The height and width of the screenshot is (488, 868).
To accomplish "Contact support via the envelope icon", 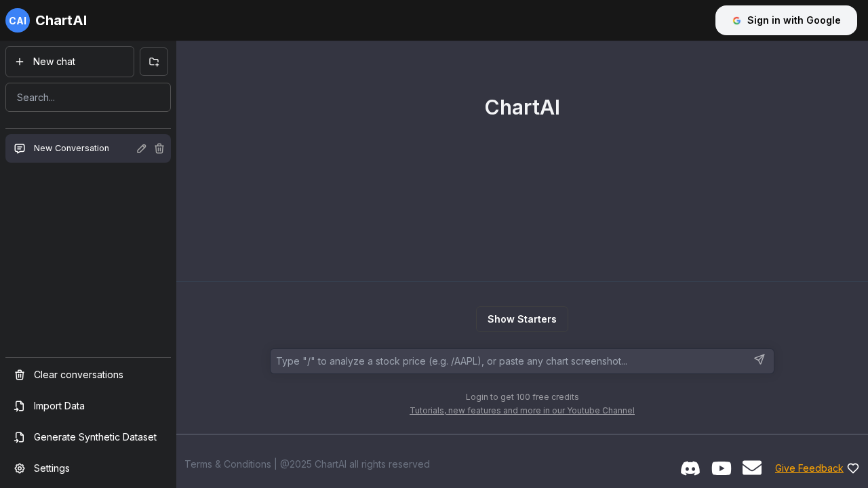I will click(751, 468).
